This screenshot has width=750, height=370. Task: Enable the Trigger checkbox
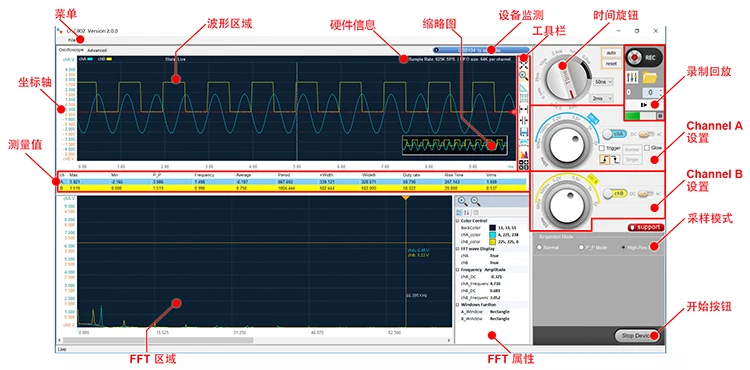click(602, 148)
